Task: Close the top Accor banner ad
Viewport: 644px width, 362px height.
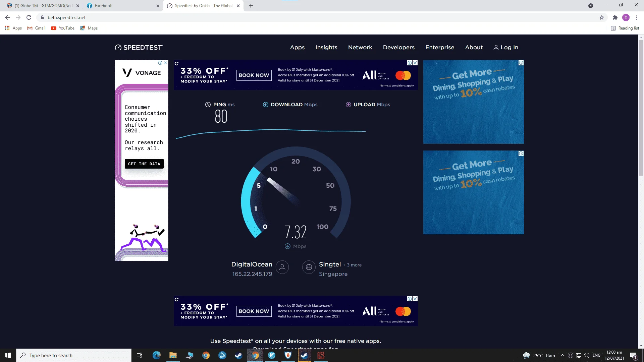Action: click(x=415, y=63)
